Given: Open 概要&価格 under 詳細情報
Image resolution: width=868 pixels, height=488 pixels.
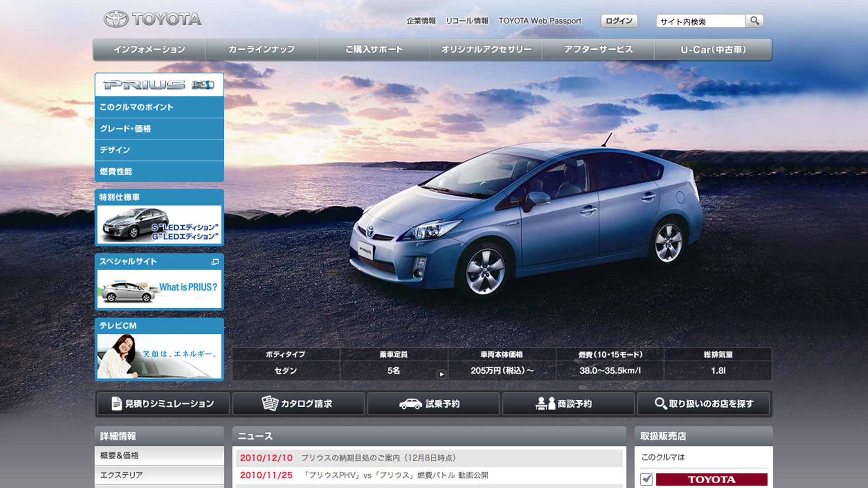Looking at the screenshot, I should click(x=159, y=455).
